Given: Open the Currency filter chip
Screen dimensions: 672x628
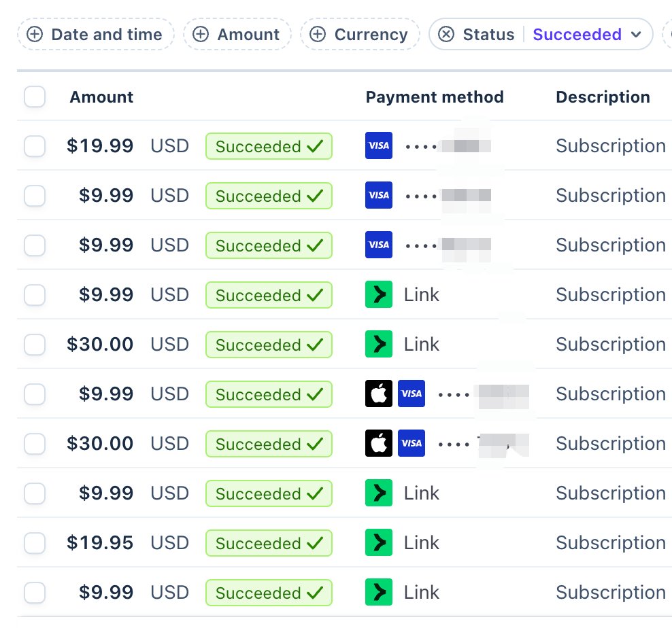Looking at the screenshot, I should point(360,34).
